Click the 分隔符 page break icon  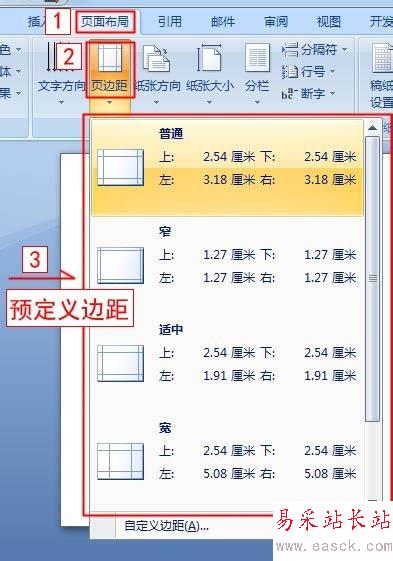[290, 49]
